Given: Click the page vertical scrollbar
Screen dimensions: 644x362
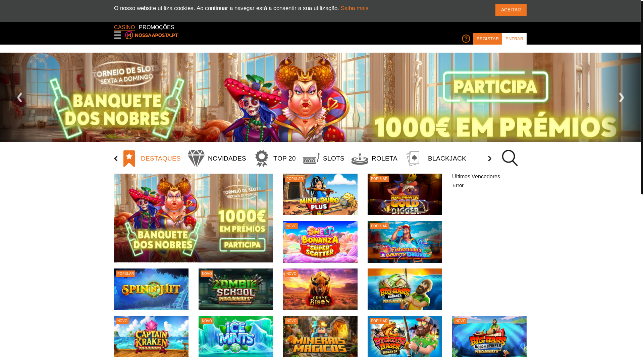Looking at the screenshot, I should [x=642, y=97].
